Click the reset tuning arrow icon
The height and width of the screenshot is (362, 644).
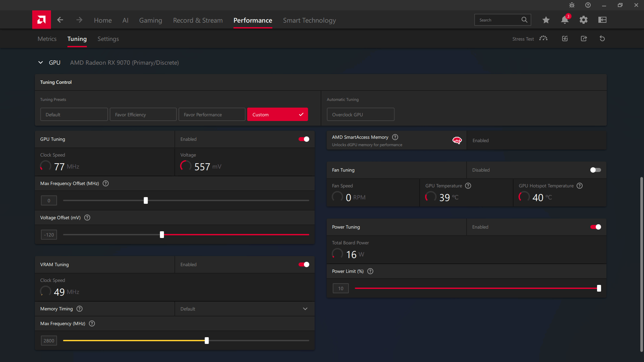click(x=602, y=39)
